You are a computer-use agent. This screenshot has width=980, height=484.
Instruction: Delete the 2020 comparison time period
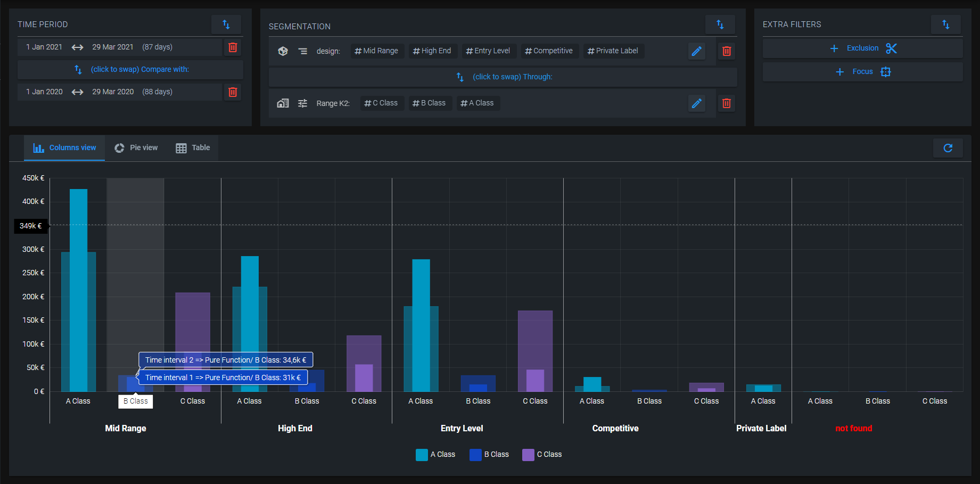(233, 92)
